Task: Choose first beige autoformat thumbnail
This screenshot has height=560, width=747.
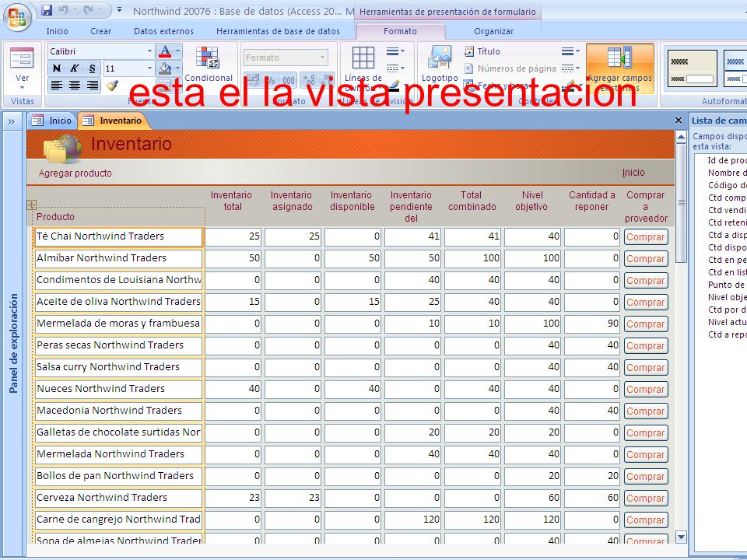Action: point(693,68)
